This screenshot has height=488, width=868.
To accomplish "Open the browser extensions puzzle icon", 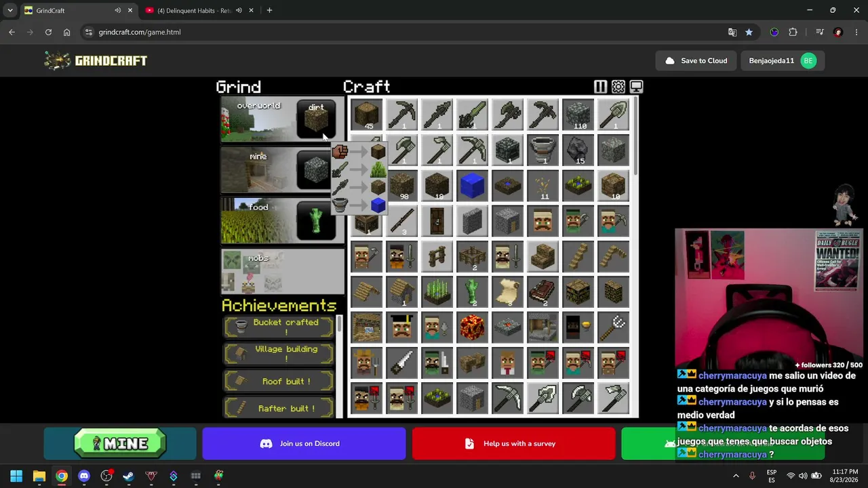I will (793, 32).
